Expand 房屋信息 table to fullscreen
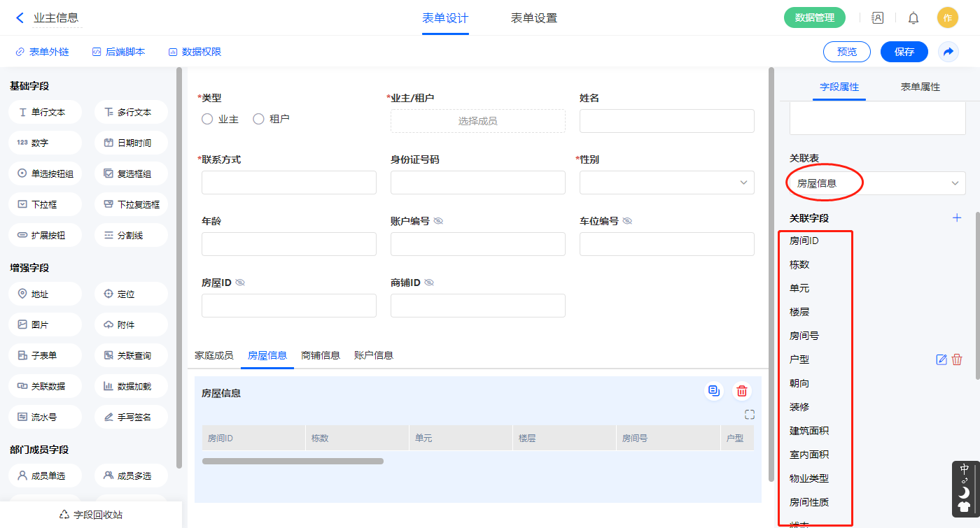The height and width of the screenshot is (528, 980). click(750, 415)
